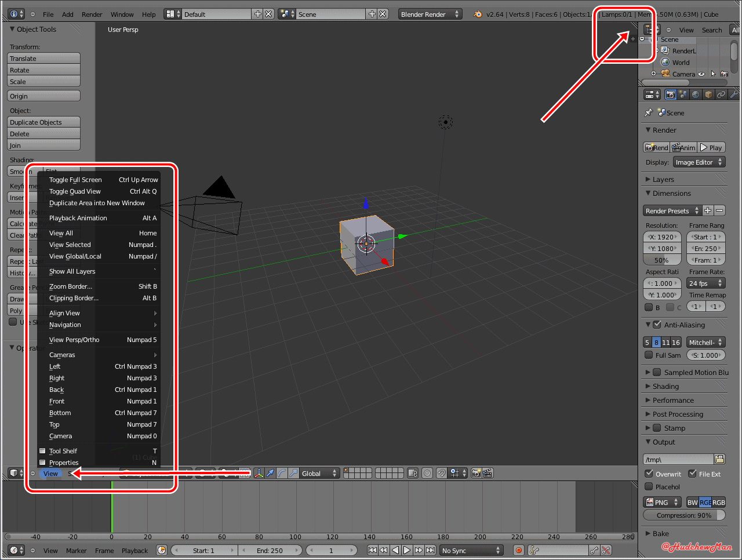
Task: Hide the Camera using its eye toggle
Action: point(701,74)
